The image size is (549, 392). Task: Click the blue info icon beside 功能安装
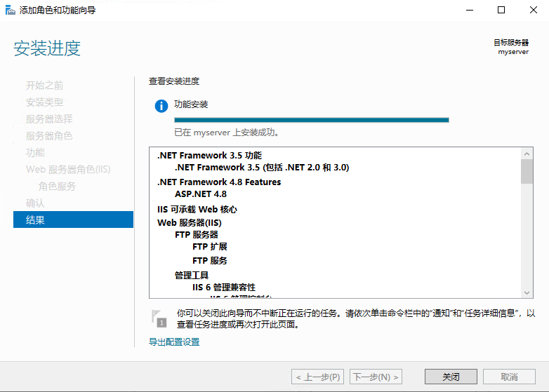161,106
